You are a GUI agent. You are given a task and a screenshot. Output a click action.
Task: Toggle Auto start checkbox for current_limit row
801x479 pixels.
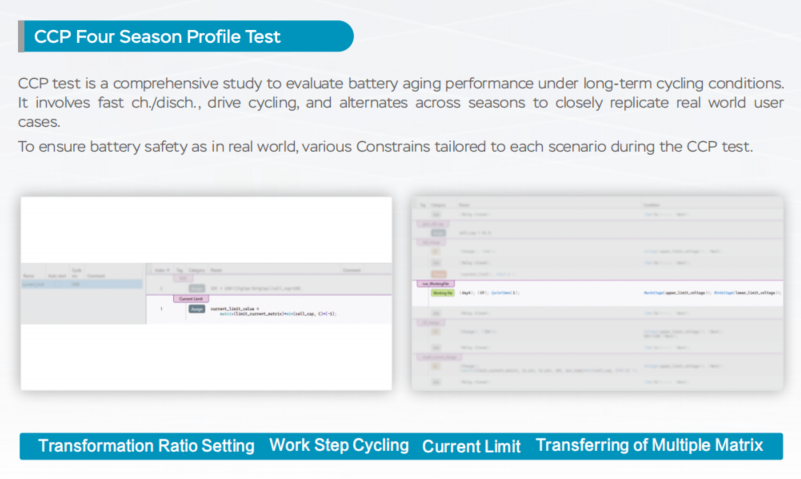[x=57, y=284]
